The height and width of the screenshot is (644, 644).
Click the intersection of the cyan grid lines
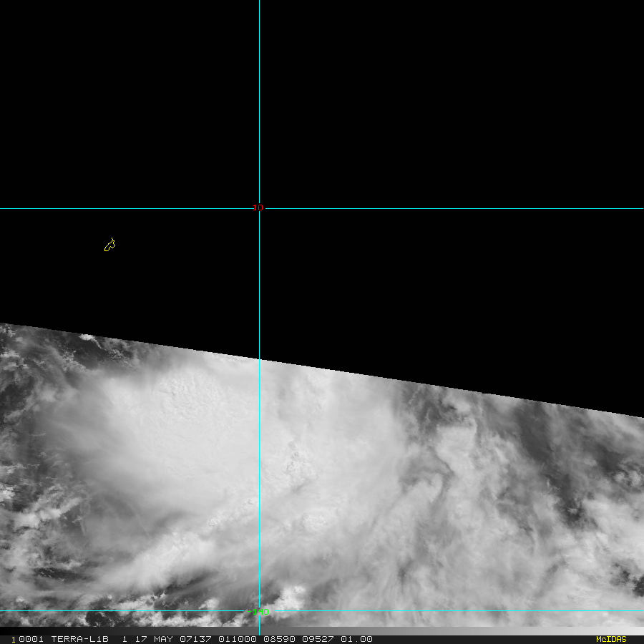point(259,209)
